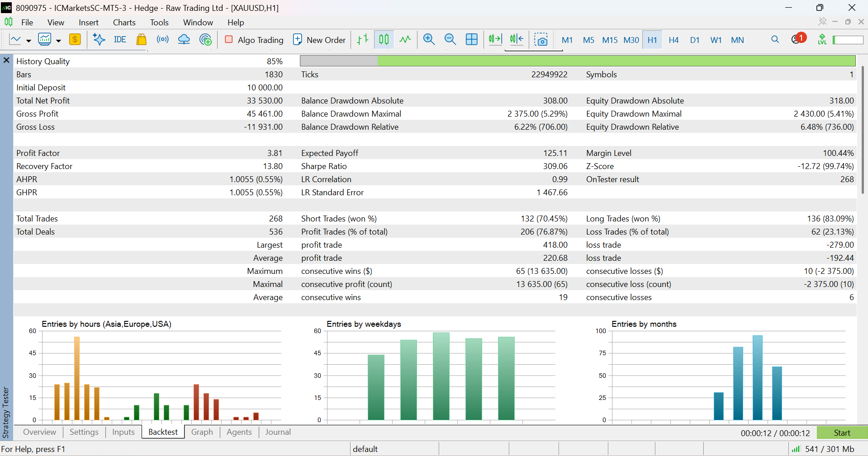This screenshot has width=868, height=456.
Task: Close the Strategy Tester panel
Action: [x=6, y=60]
